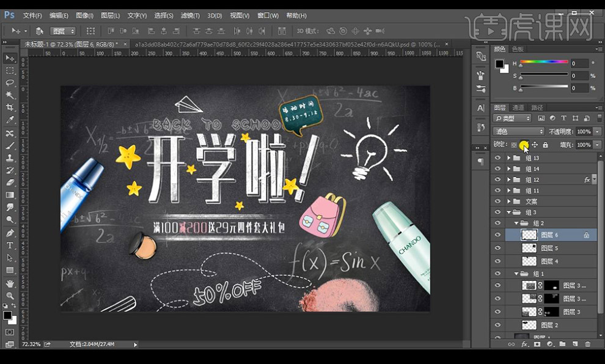Hide the 组 12 group

click(497, 180)
